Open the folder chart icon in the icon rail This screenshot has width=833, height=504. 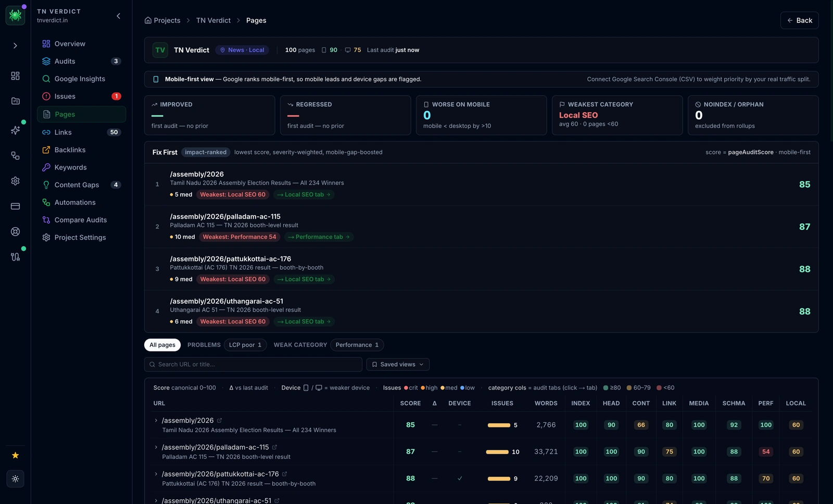point(15,101)
